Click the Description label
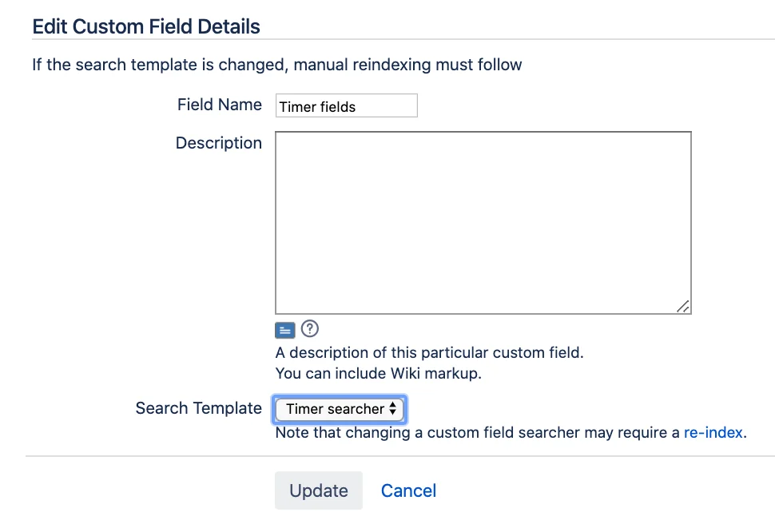Screen dimensions: 775x532 (x=219, y=143)
